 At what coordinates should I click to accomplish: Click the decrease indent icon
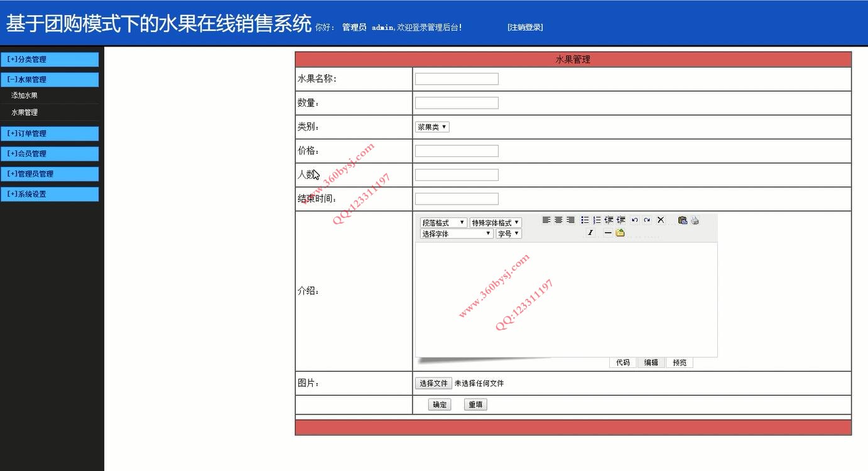pyautogui.click(x=609, y=220)
